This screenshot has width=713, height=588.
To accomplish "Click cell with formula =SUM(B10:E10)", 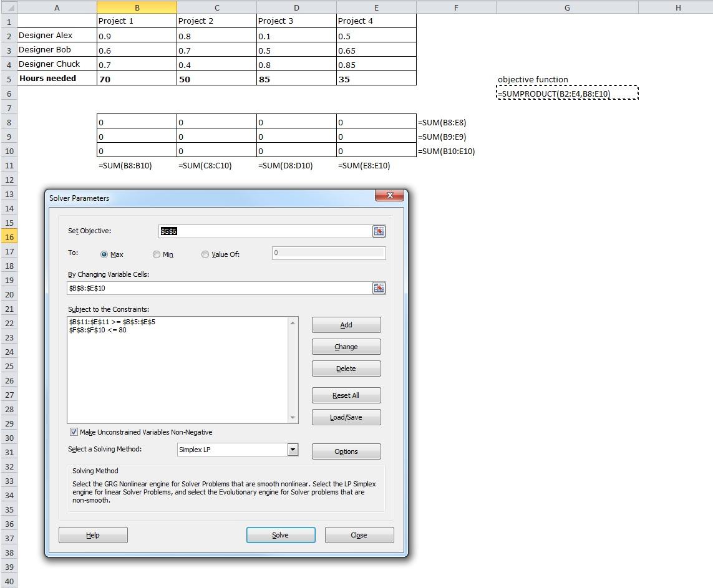I will point(456,151).
